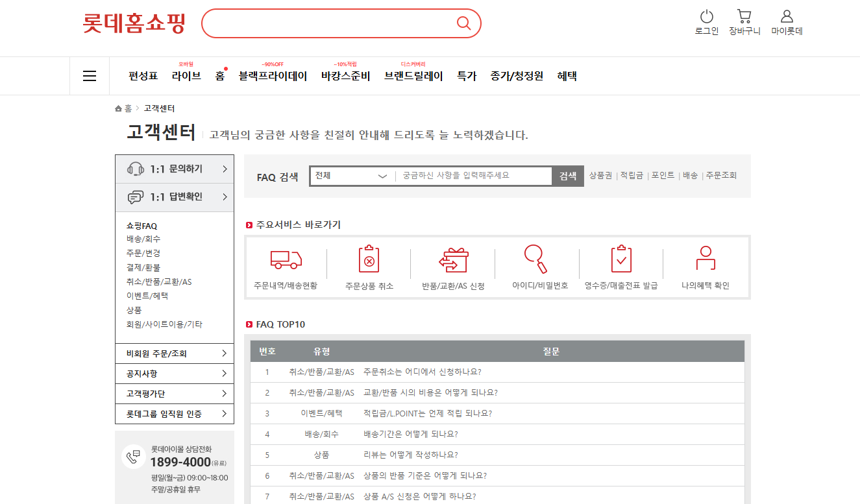The height and width of the screenshot is (504, 860).
Task: Click the 상품권 quick keyword link
Action: pyautogui.click(x=600, y=175)
